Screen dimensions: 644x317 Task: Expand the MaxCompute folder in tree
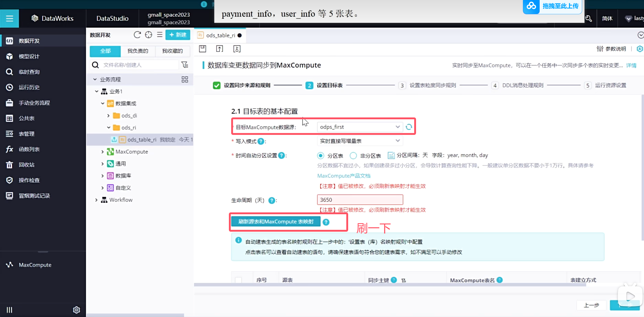coord(103,152)
